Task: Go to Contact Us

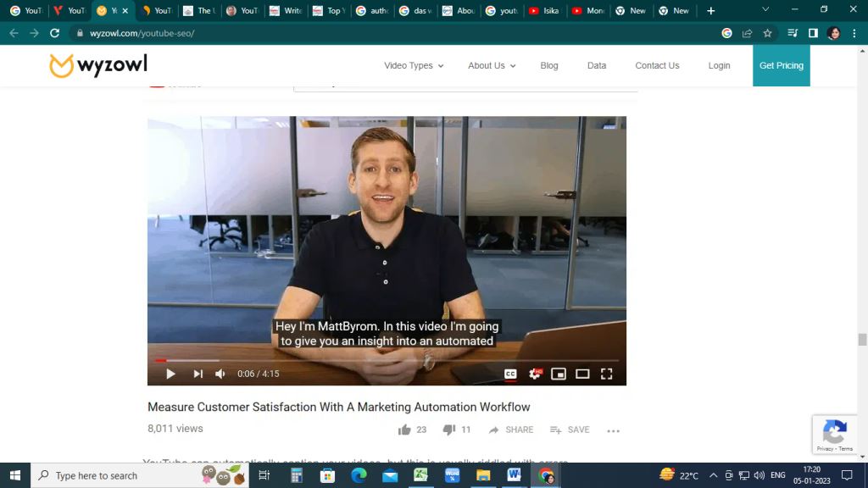Action: [657, 65]
